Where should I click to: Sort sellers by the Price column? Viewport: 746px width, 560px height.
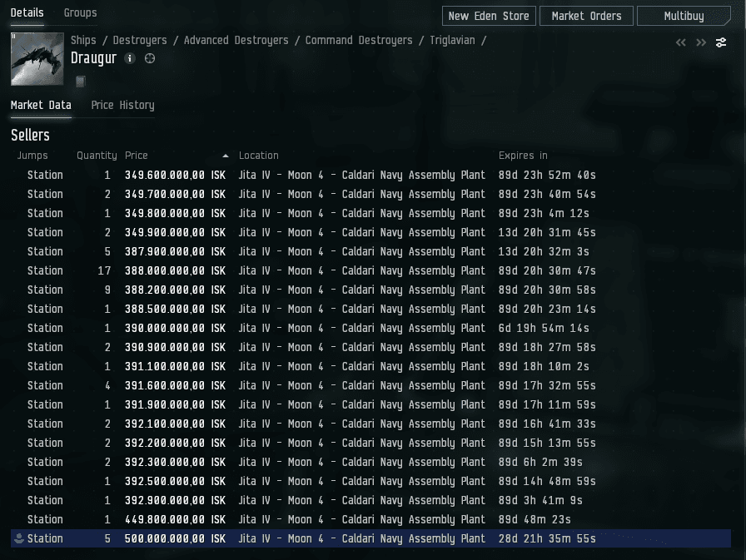137,156
